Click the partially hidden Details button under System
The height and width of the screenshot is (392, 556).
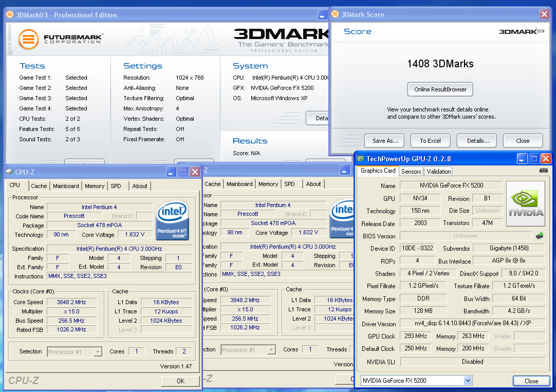point(318,118)
